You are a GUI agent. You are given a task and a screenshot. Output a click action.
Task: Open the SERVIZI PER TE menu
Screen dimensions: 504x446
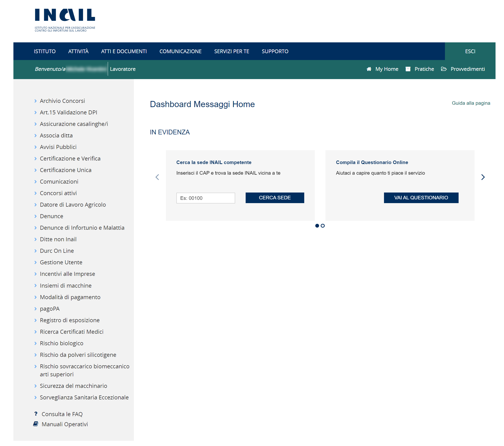click(232, 51)
